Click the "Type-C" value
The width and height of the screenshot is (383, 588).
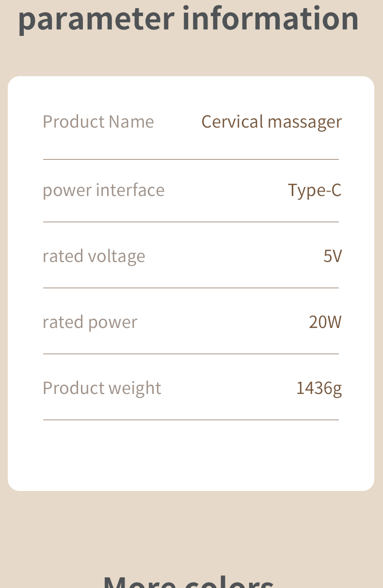tap(315, 190)
